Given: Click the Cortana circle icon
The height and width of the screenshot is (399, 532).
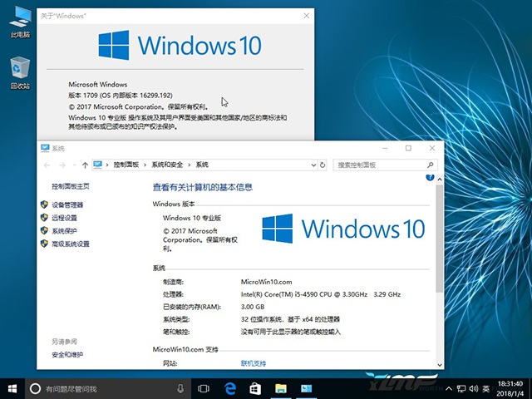Looking at the screenshot, I should click(x=35, y=389).
